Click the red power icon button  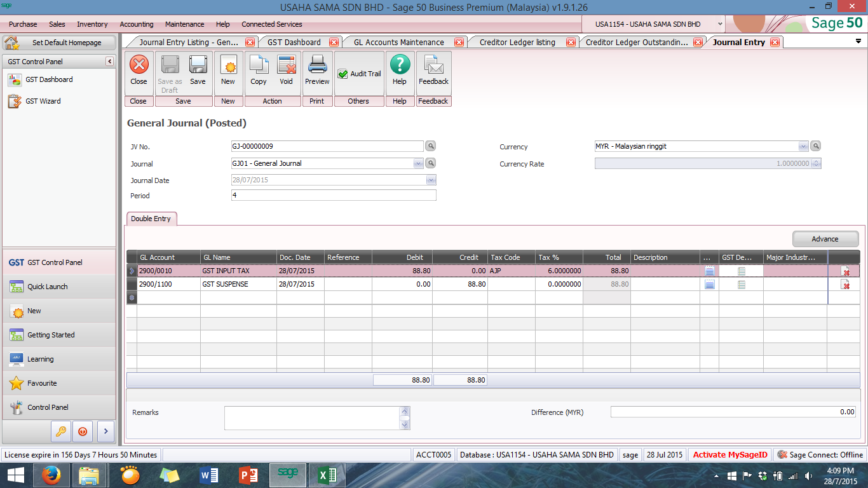pos(83,431)
